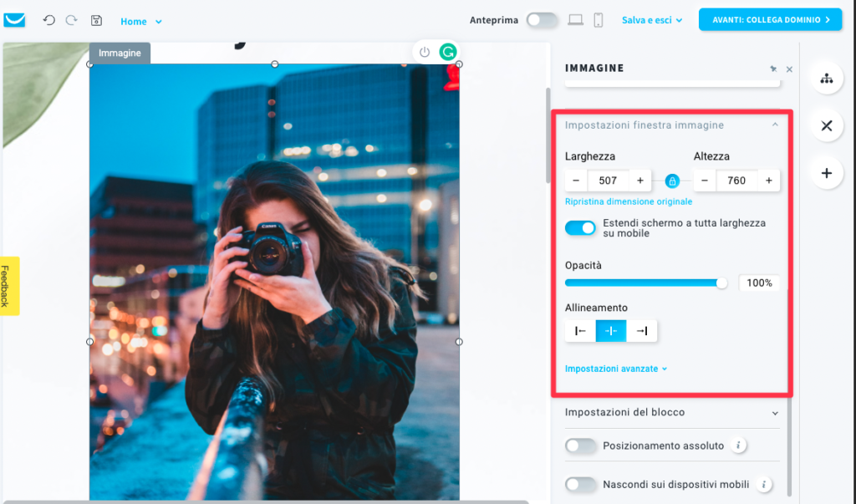Expand Impostazioni del blocco section
The height and width of the screenshot is (504, 856).
[672, 412]
